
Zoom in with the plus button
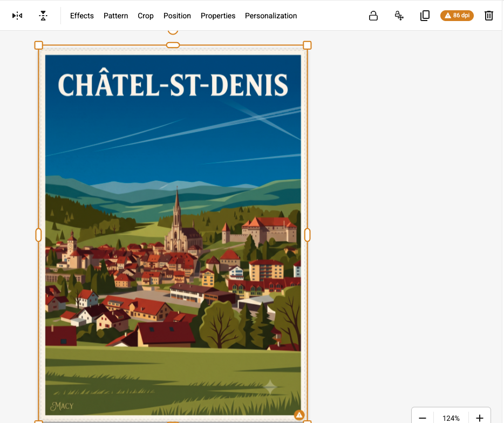point(480,418)
